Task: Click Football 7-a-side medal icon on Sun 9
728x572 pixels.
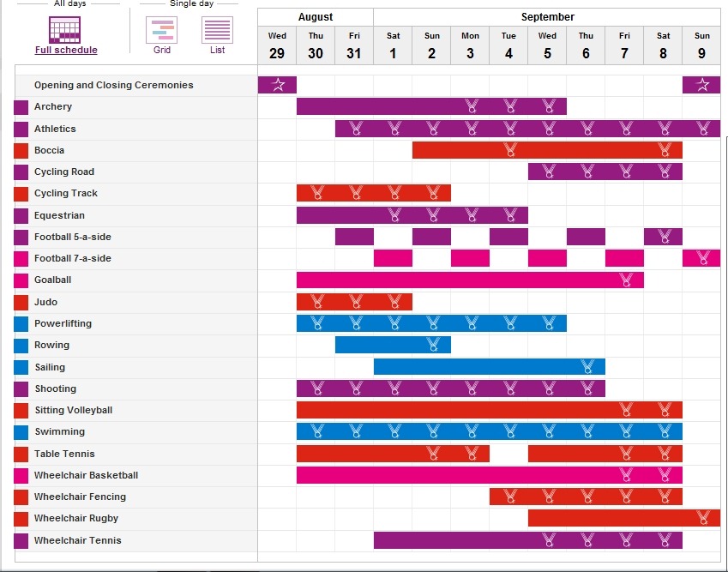Action: point(703,257)
